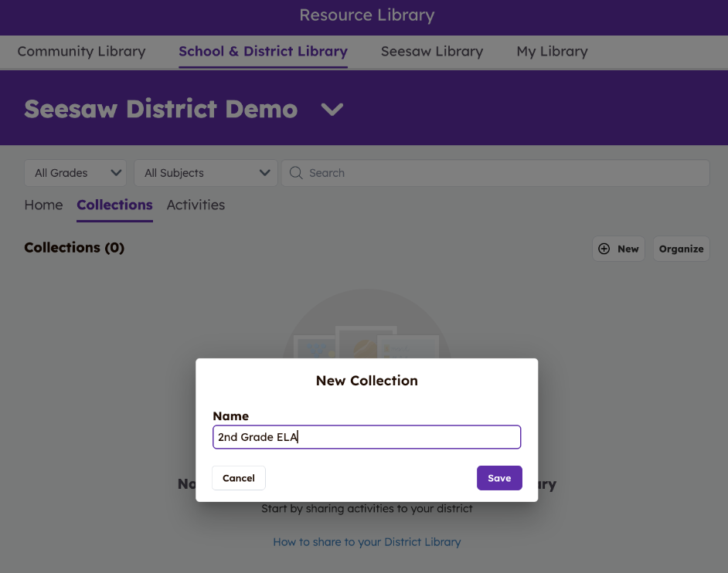
Task: Select the Collections sub-tab
Action: coord(114,205)
